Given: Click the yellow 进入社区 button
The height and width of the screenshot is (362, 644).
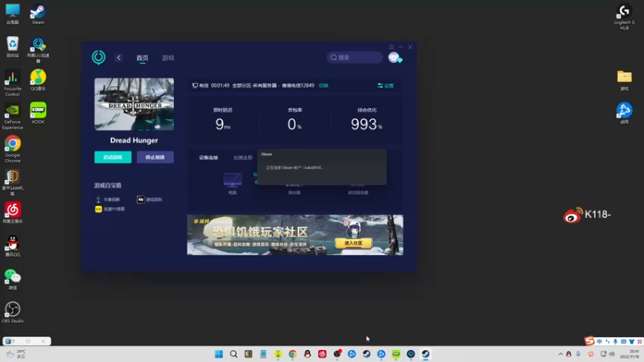Looking at the screenshot, I should (x=353, y=243).
